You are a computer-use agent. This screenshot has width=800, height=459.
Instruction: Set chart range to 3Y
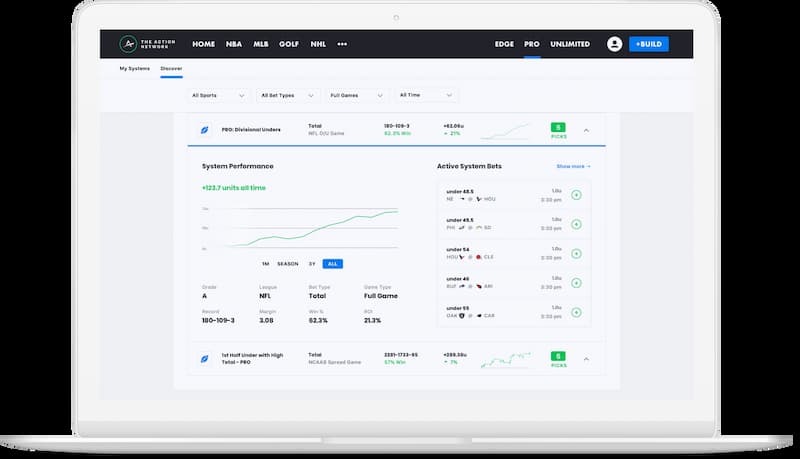click(x=312, y=264)
